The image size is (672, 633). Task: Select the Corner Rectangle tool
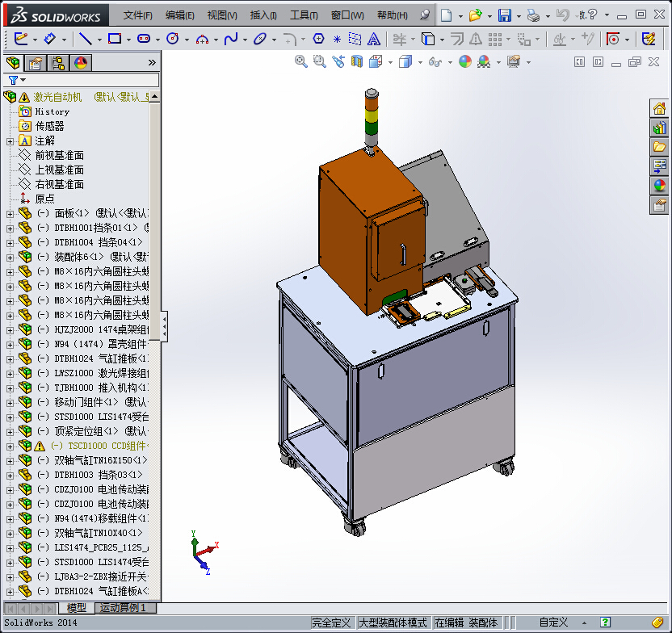(x=115, y=39)
